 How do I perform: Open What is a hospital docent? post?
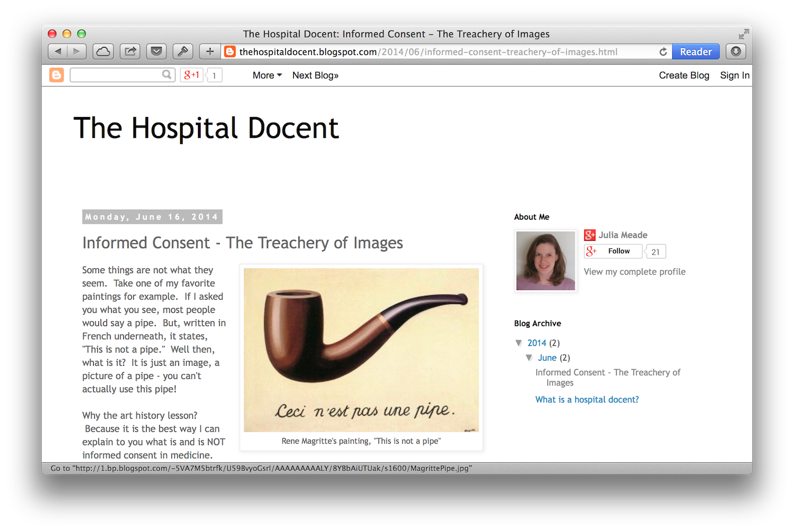pos(587,400)
